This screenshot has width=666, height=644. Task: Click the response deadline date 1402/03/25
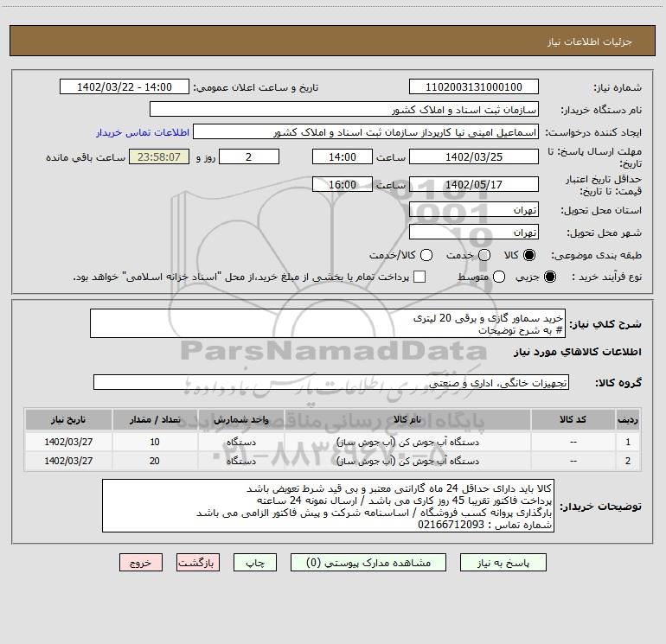pos(474,156)
